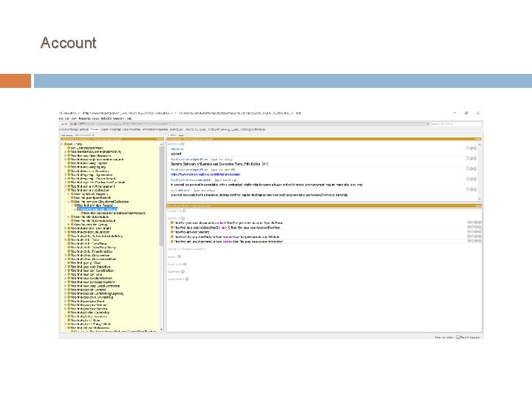The image size is (532, 399).
Task: Select the 'Barron's Dictionary of Business' annotation text
Action: point(219,164)
